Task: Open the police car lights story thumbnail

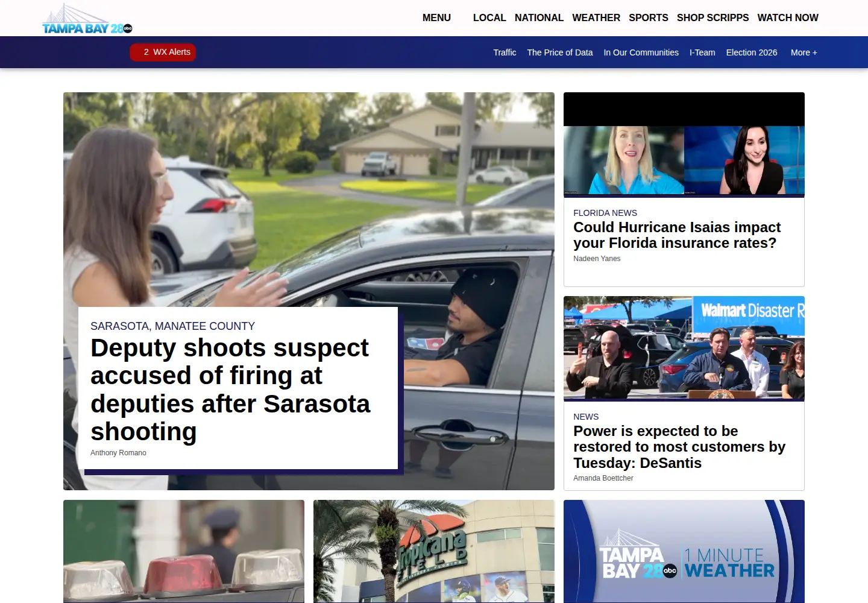Action: click(x=184, y=551)
